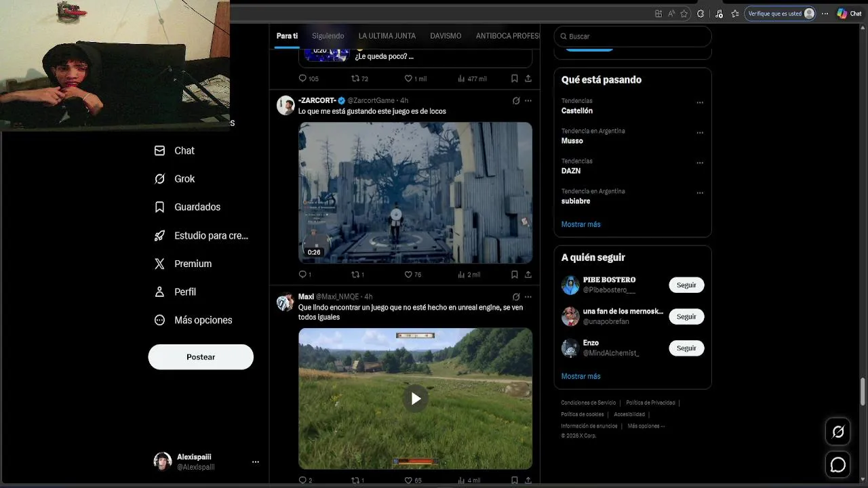Show more trends under Qué está pasando
Image resolution: width=868 pixels, height=488 pixels.
[581, 224]
